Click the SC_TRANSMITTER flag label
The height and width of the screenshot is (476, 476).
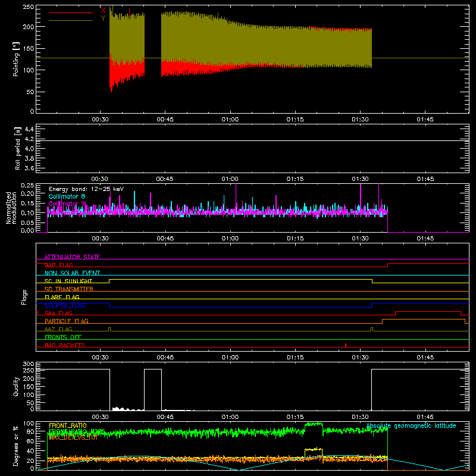click(x=69, y=289)
